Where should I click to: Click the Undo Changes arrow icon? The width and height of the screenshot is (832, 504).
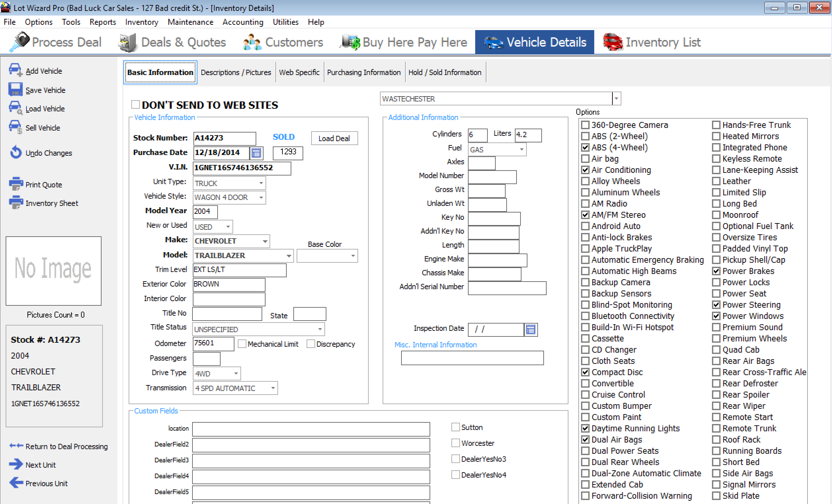[16, 152]
